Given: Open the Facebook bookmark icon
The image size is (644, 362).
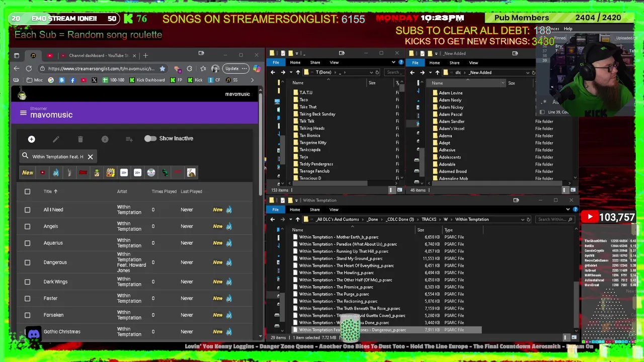Looking at the screenshot, I should (x=72, y=80).
